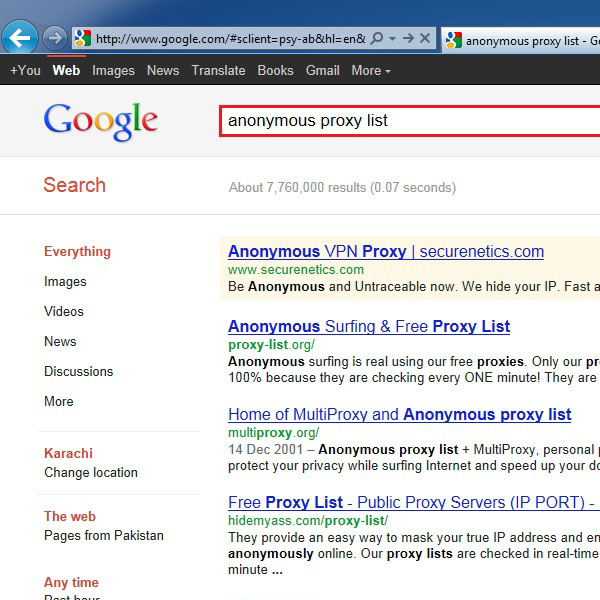Open 'Anonymous VPN Proxy | securenetics.com' ad link
The height and width of the screenshot is (600, 600).
pos(386,252)
